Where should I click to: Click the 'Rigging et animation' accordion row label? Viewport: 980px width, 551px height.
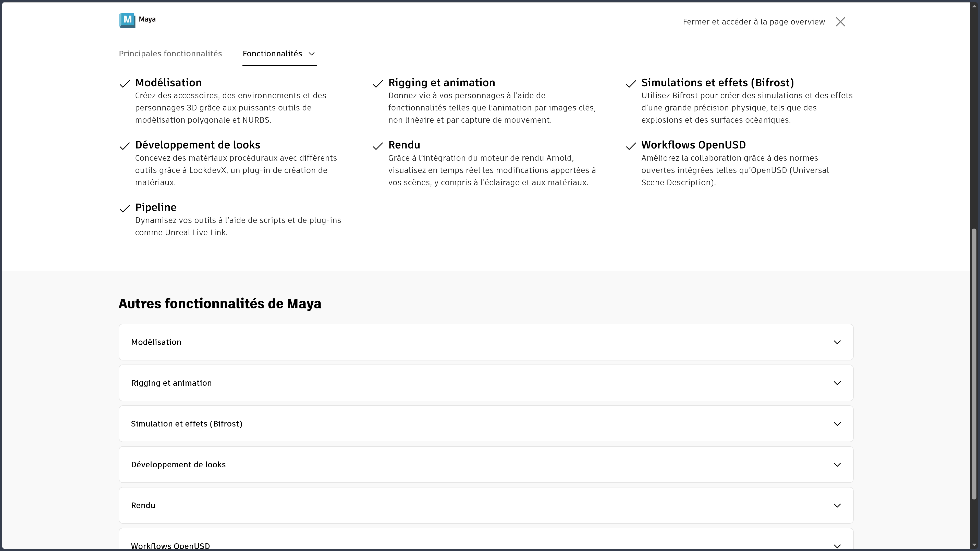coord(171,383)
